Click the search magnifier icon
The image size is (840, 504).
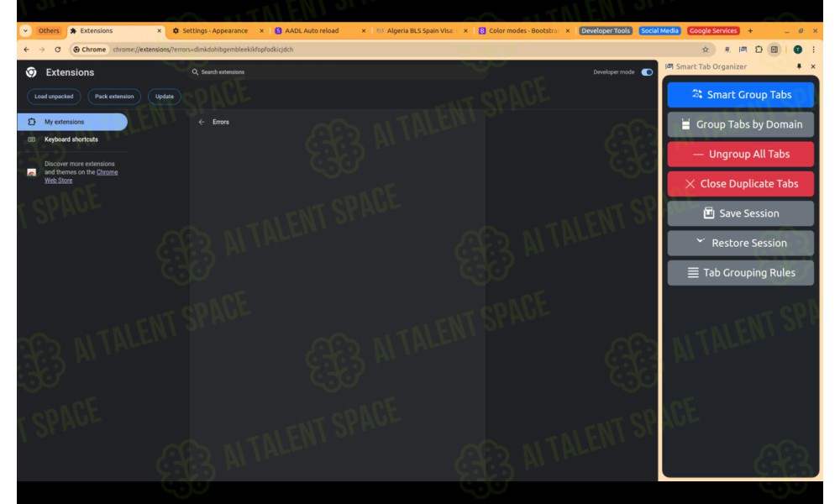click(x=195, y=71)
